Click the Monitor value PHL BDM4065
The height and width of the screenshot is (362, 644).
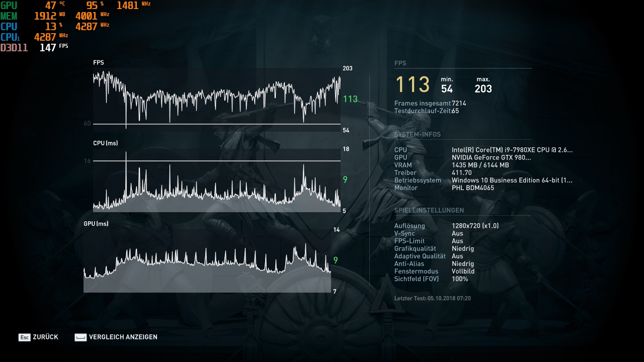point(473,188)
